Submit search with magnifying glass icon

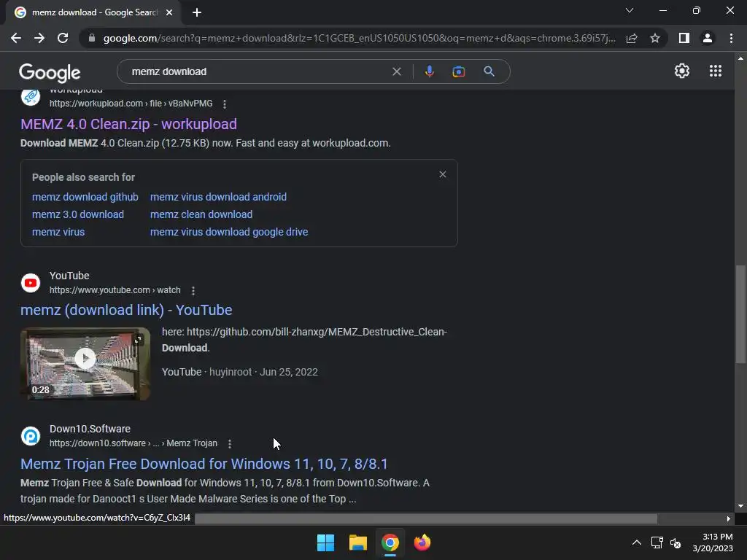pos(489,71)
